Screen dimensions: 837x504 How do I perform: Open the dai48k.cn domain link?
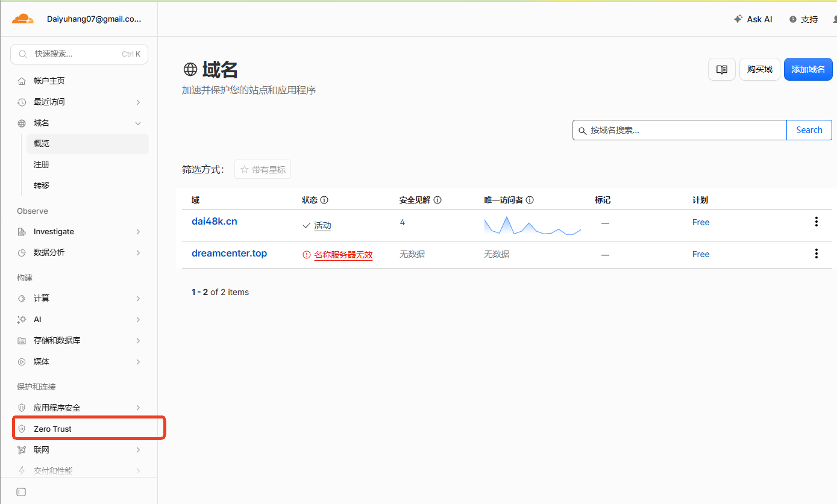click(x=215, y=222)
